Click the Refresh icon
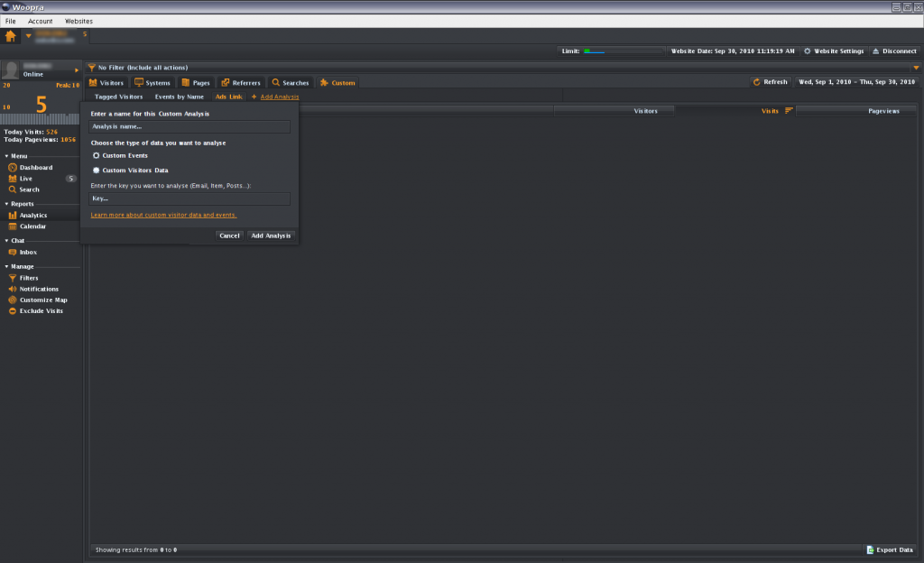Screen dimensions: 924x563 coord(757,82)
